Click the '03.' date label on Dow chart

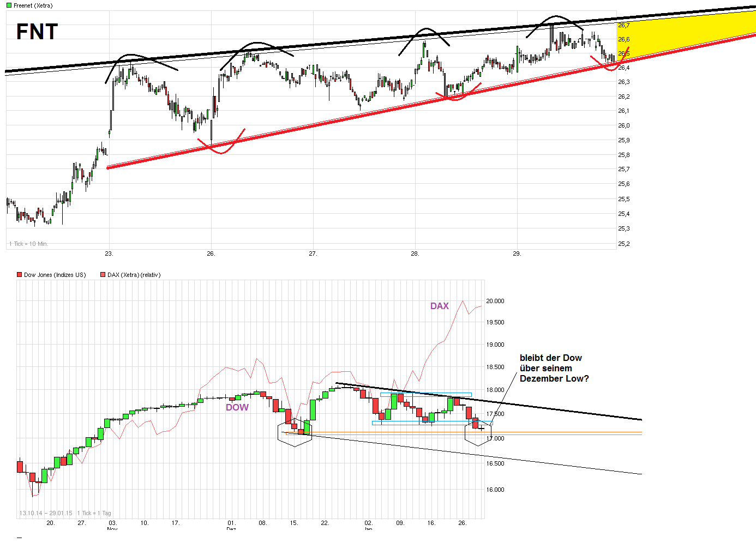(112, 523)
